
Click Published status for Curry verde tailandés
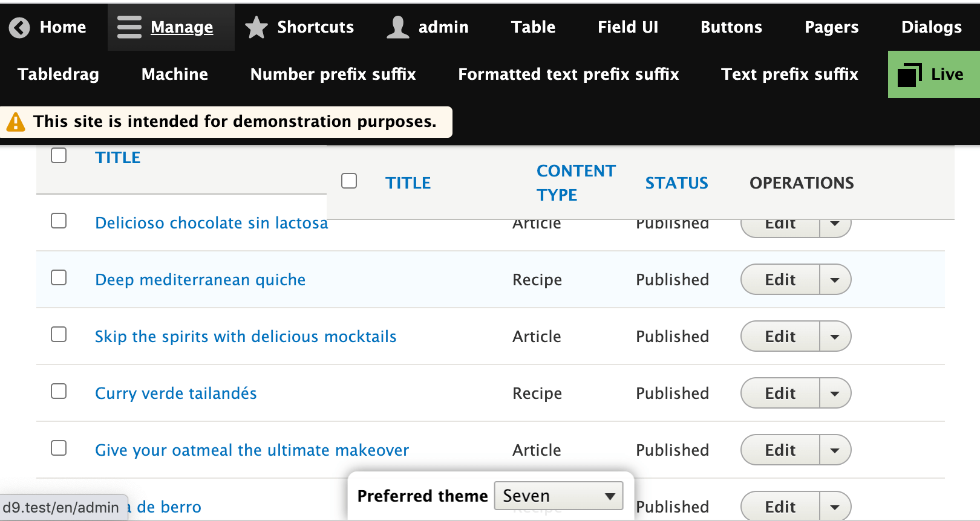coord(672,393)
